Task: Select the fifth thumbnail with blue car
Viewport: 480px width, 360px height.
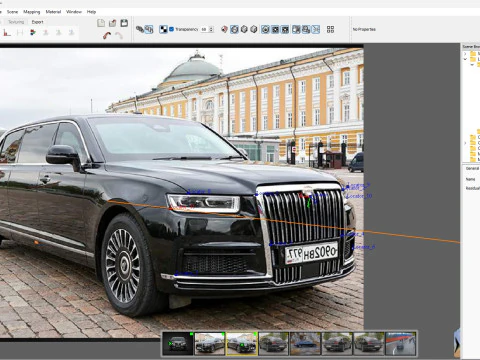Action: pyautogui.click(x=305, y=343)
